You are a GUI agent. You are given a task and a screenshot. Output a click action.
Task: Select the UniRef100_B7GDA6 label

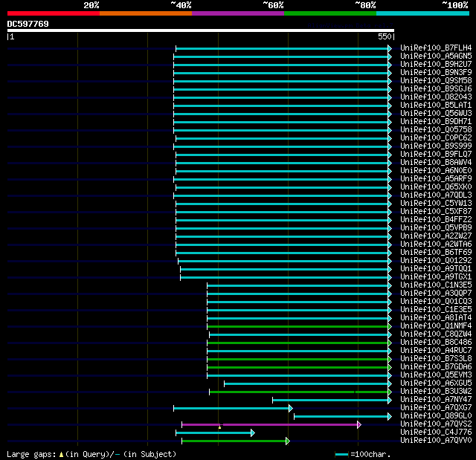(436, 367)
